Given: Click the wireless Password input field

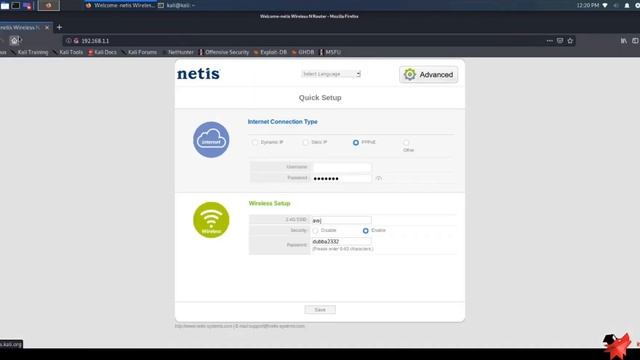Looking at the screenshot, I should click(342, 242).
